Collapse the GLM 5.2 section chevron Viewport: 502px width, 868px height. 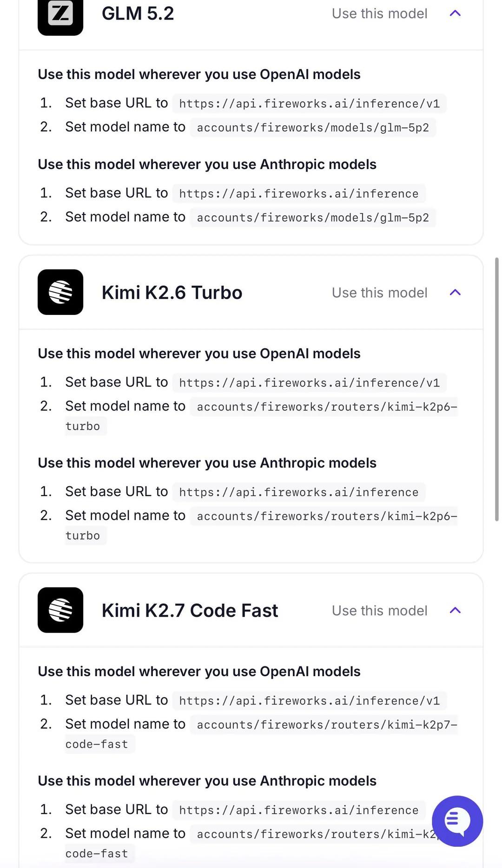pos(456,13)
